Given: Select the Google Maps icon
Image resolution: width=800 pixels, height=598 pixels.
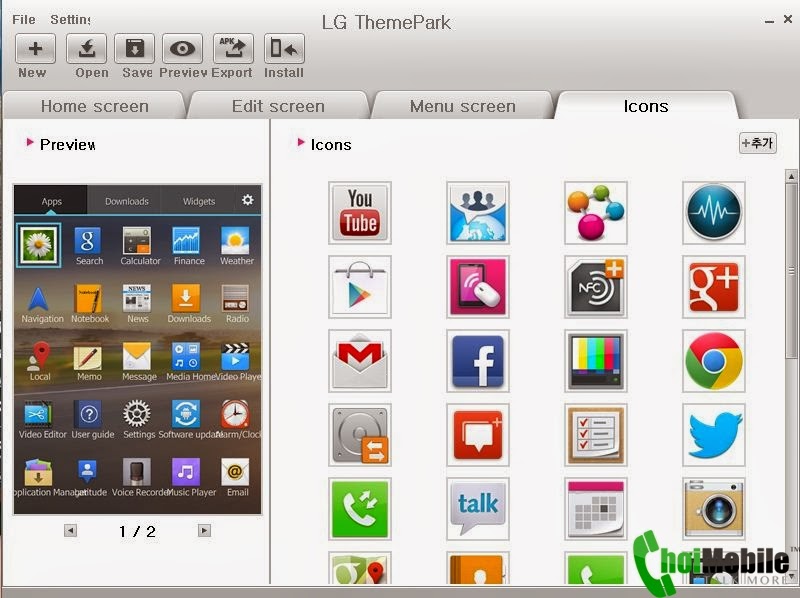Looking at the screenshot, I should [360, 568].
